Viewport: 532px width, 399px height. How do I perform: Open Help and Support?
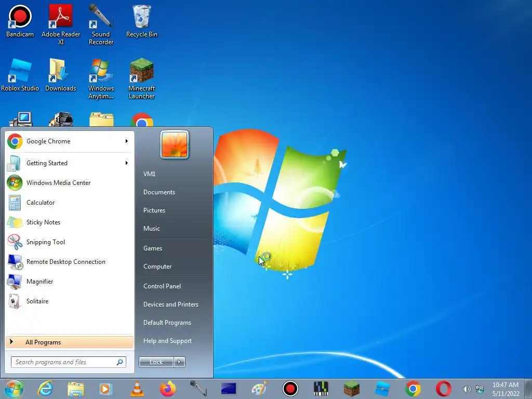coord(168,341)
